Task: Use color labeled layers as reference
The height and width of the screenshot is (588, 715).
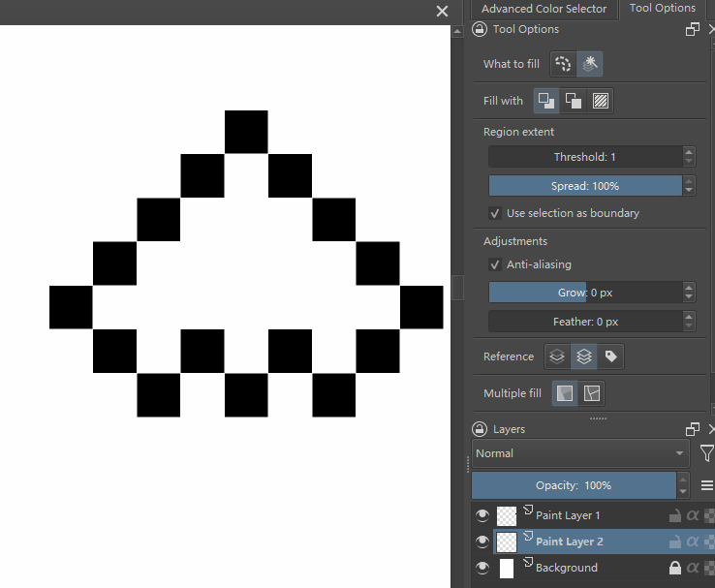Action: tap(610, 356)
